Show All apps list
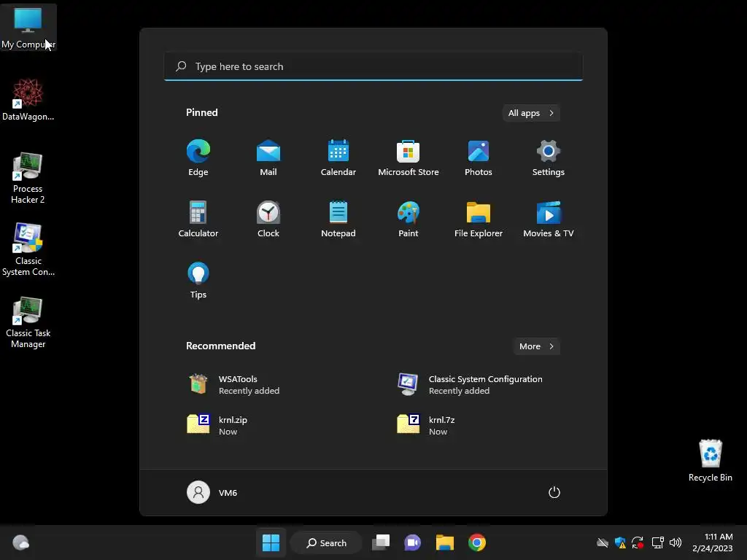Image resolution: width=747 pixels, height=560 pixels. (531, 113)
